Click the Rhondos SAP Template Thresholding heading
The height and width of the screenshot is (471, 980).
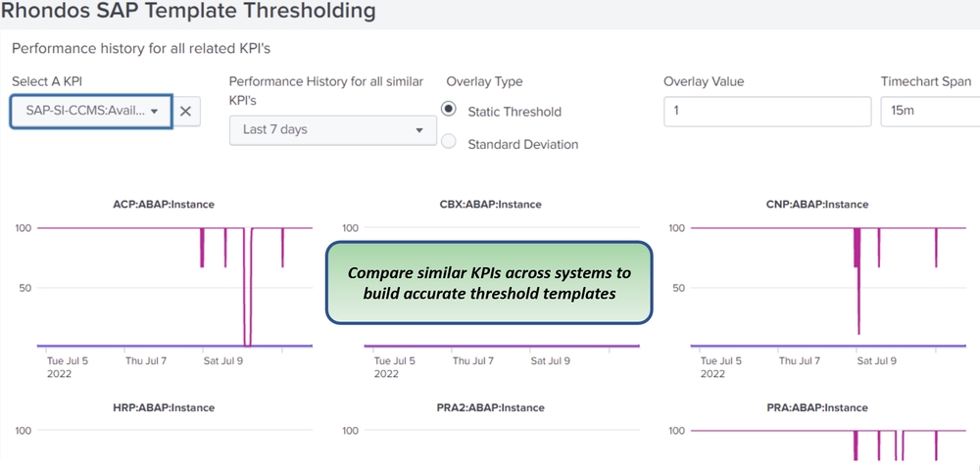point(188,11)
